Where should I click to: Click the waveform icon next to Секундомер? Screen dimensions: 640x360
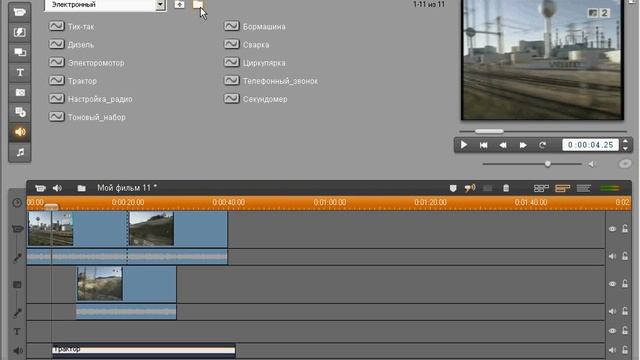(231, 99)
